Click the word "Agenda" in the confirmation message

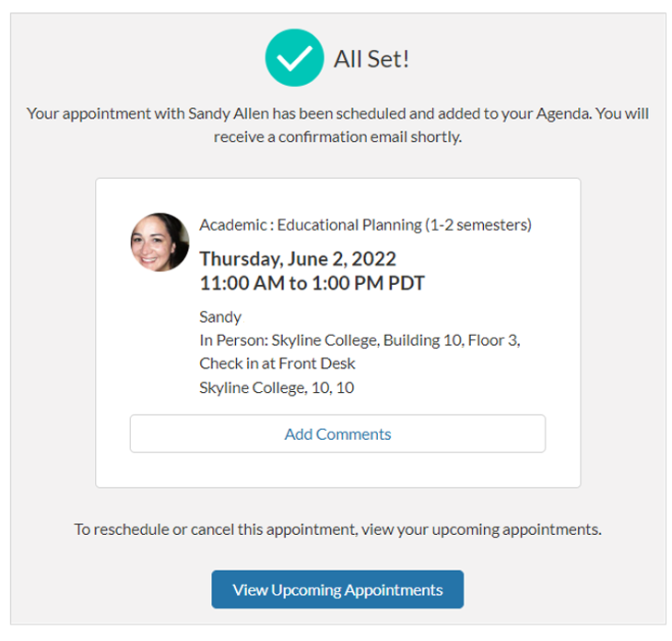(555, 114)
